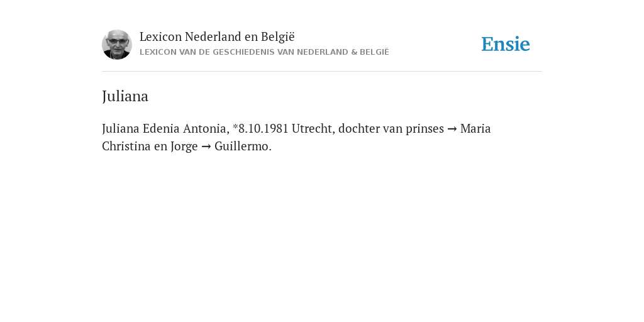Click the birth date *8.10.1981
The image size is (644, 322).
point(260,128)
